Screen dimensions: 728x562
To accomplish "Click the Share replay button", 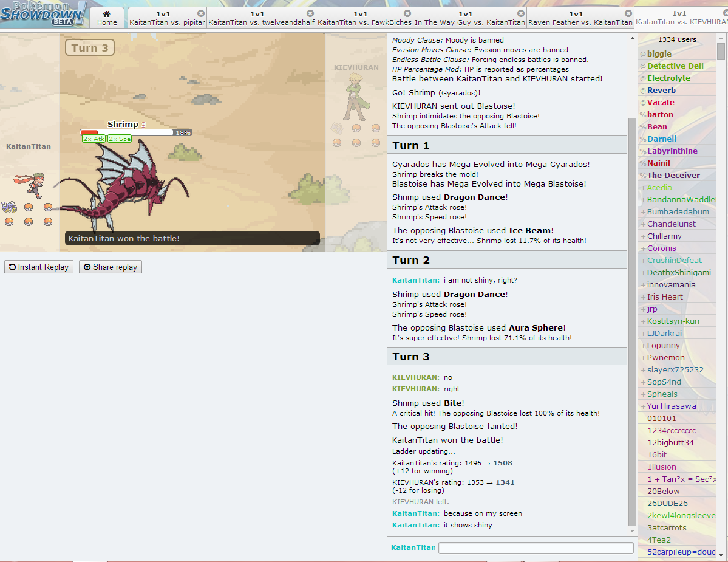I will 110,267.
